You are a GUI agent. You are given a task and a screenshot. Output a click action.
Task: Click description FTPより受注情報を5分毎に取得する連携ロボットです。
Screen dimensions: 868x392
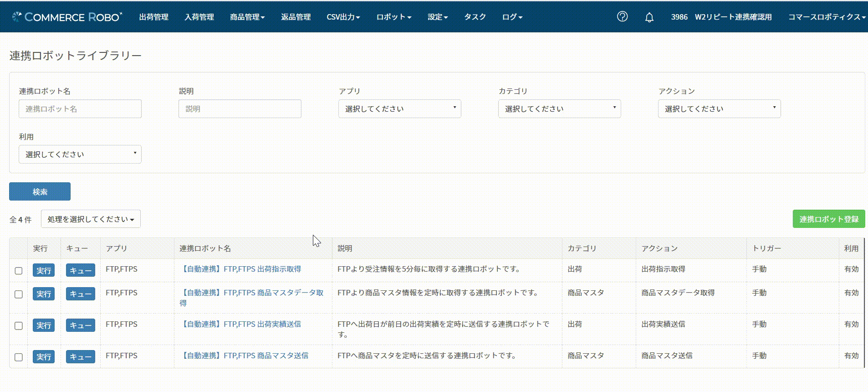click(429, 269)
